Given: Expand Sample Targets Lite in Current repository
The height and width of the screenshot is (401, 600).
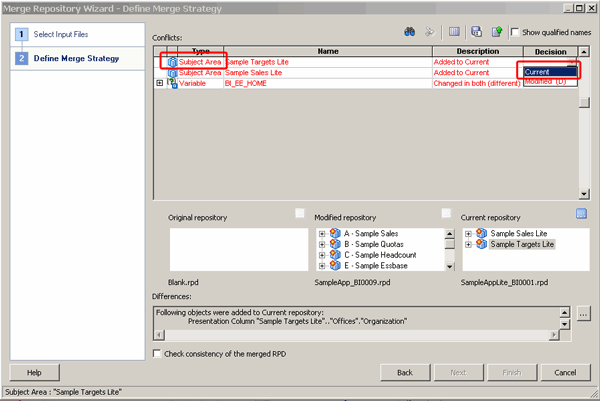Looking at the screenshot, I should click(468, 244).
